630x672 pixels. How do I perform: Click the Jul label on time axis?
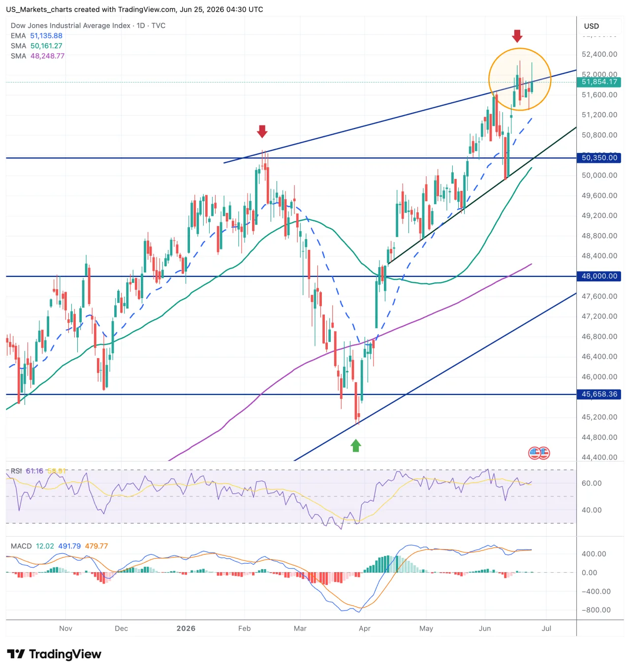pos(546,629)
